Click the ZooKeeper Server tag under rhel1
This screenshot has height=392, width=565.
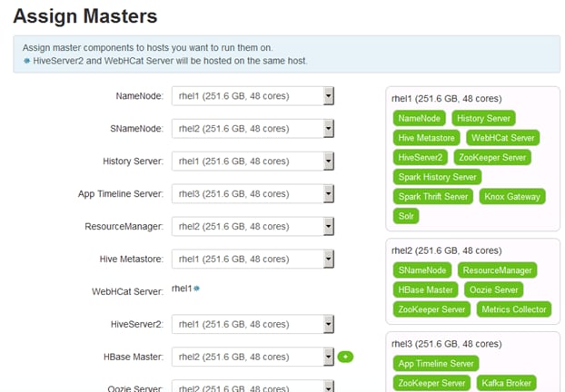(492, 157)
